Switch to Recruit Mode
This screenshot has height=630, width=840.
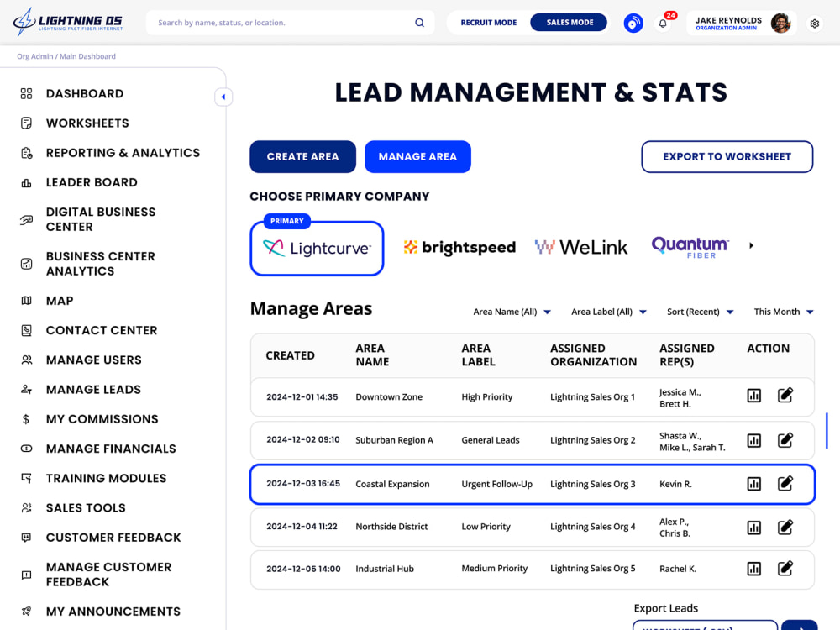pyautogui.click(x=489, y=23)
